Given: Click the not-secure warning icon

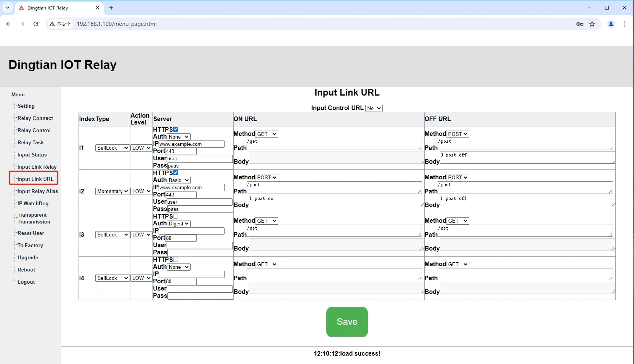Looking at the screenshot, I should pos(53,24).
